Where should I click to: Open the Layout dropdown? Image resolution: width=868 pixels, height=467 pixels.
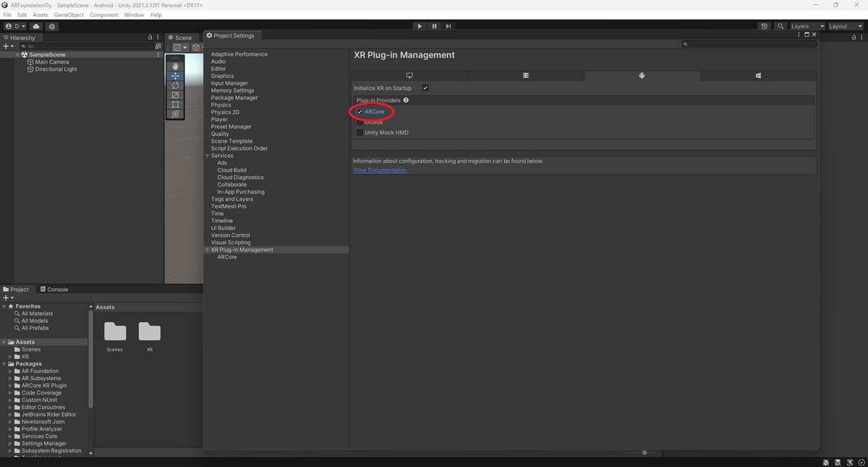pyautogui.click(x=845, y=26)
